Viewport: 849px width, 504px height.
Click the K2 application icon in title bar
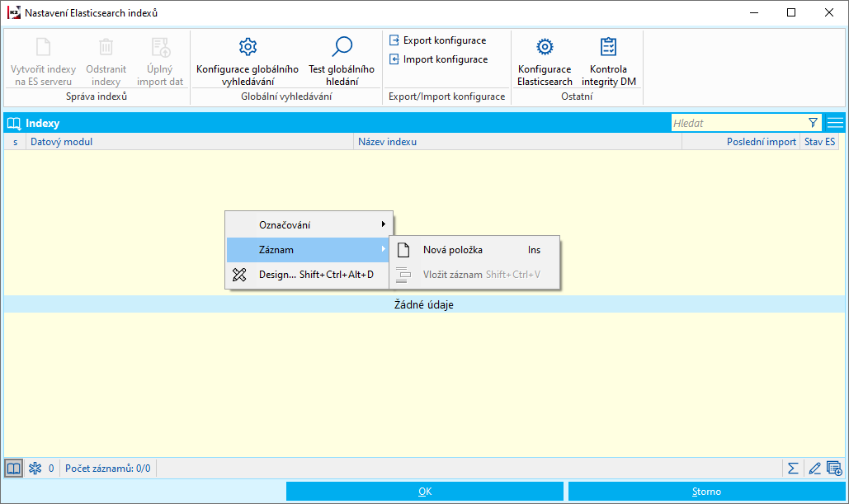[x=13, y=12]
